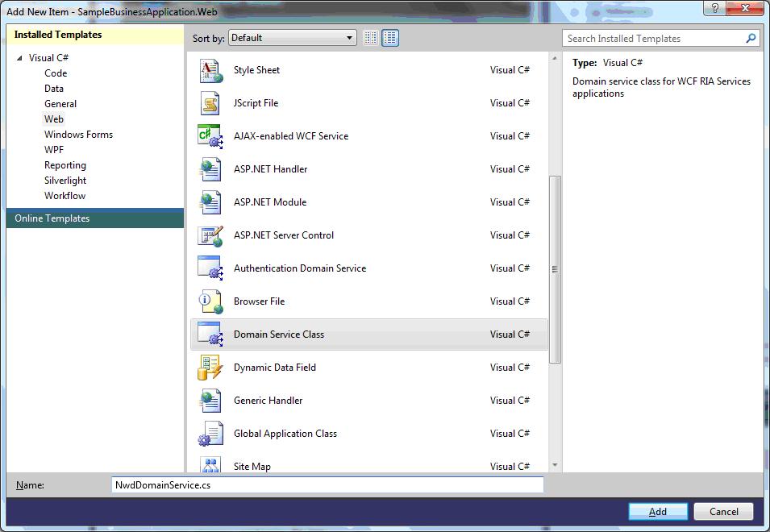Viewport: 770px width, 532px height.
Task: Click the Global Application Class icon
Action: (x=210, y=434)
